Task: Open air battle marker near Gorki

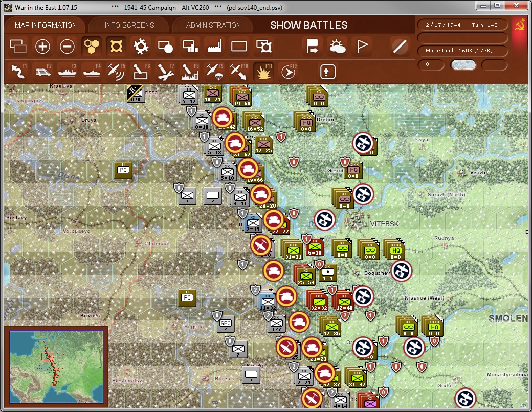Action: click(465, 399)
